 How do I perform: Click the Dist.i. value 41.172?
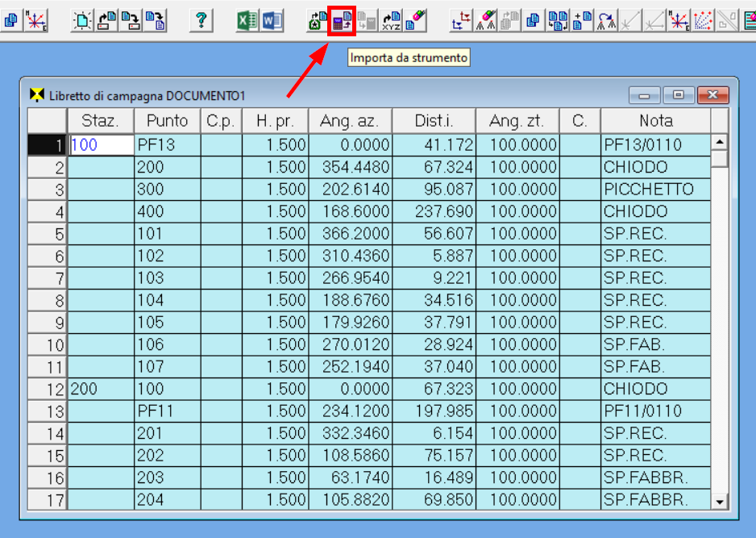(x=434, y=145)
